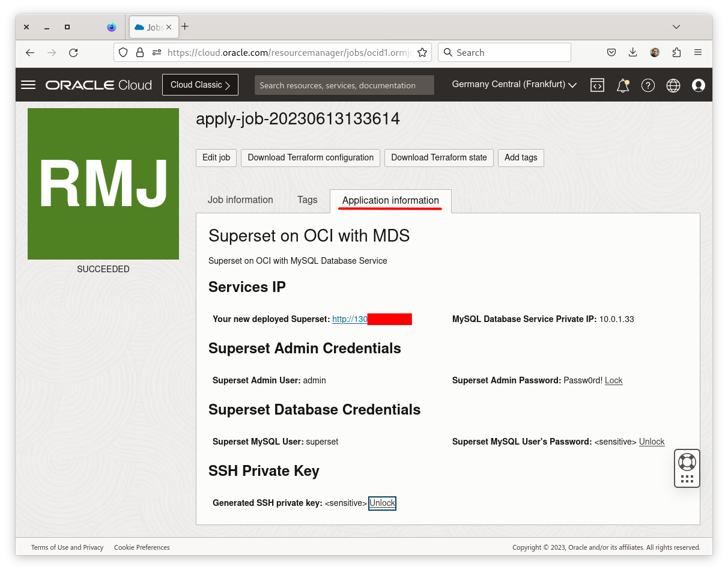728x572 pixels.
Task: Open the help question mark icon
Action: point(648,85)
